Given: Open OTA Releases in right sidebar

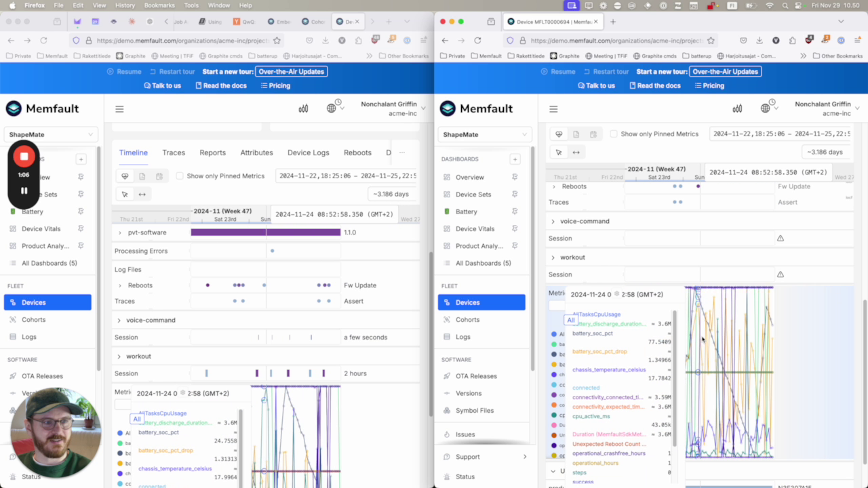Looking at the screenshot, I should coord(476,376).
